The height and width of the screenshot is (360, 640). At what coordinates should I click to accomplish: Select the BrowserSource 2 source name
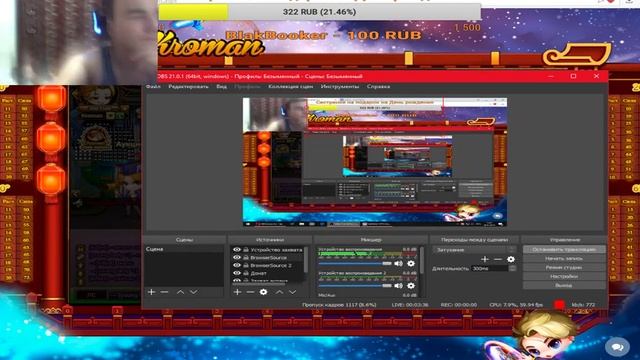[271, 265]
